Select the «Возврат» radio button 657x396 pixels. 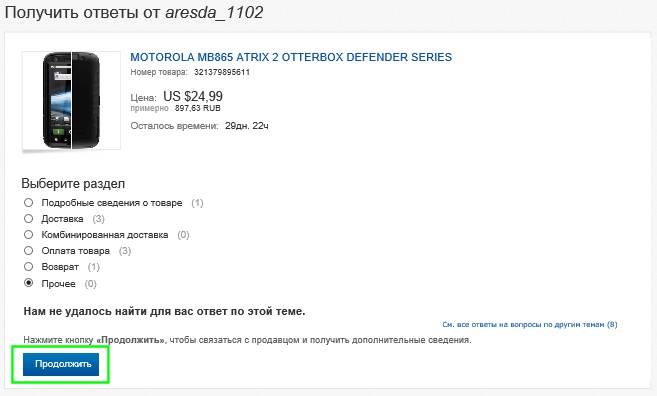click(28, 267)
